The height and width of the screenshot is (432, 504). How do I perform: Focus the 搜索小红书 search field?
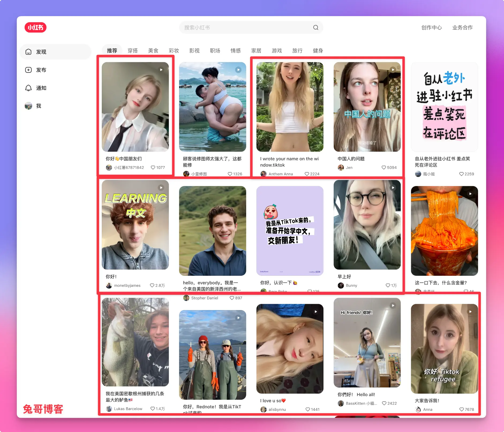click(251, 27)
